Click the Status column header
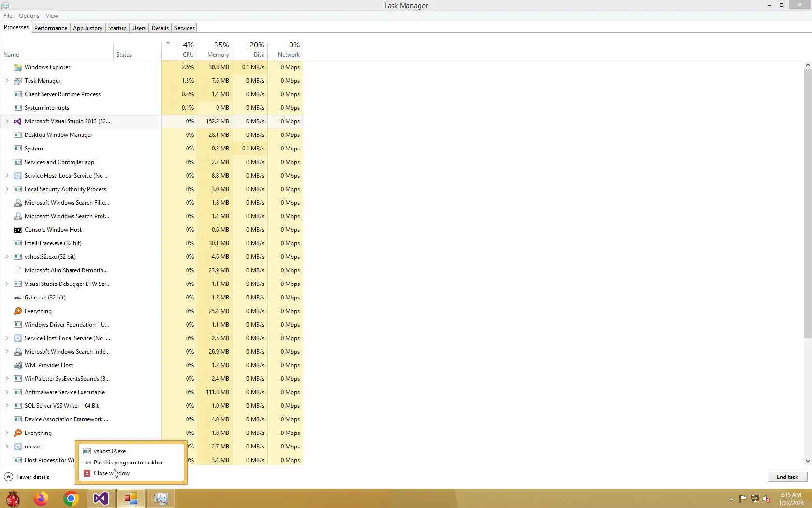812x508 pixels. click(x=138, y=49)
